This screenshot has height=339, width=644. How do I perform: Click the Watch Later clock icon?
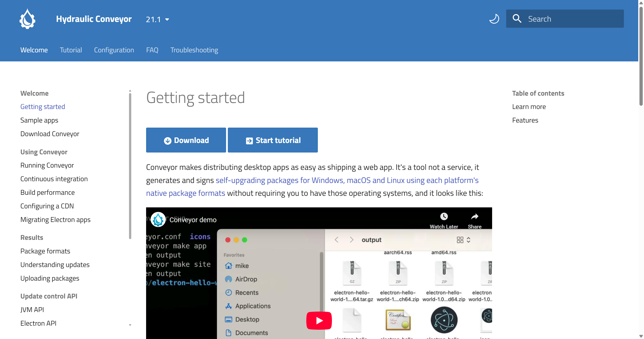(444, 216)
